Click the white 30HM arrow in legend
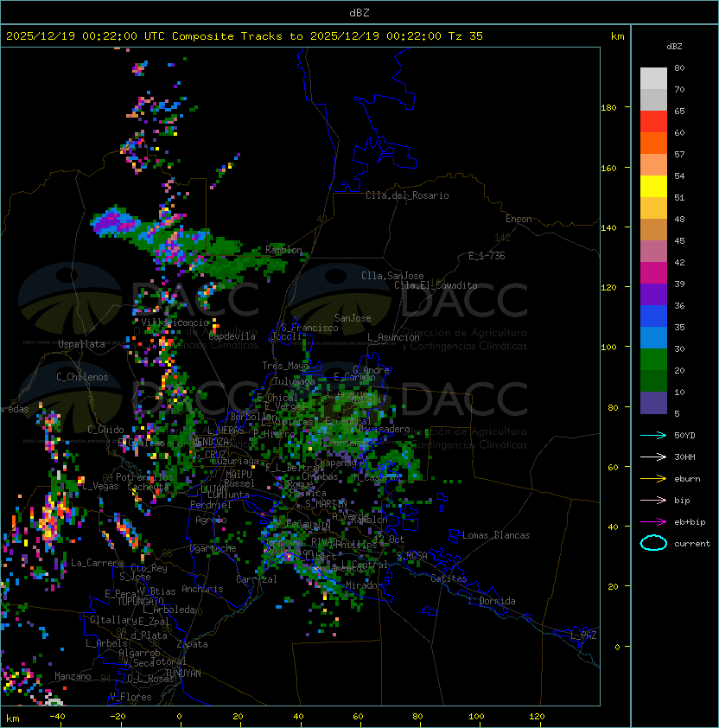 click(653, 457)
